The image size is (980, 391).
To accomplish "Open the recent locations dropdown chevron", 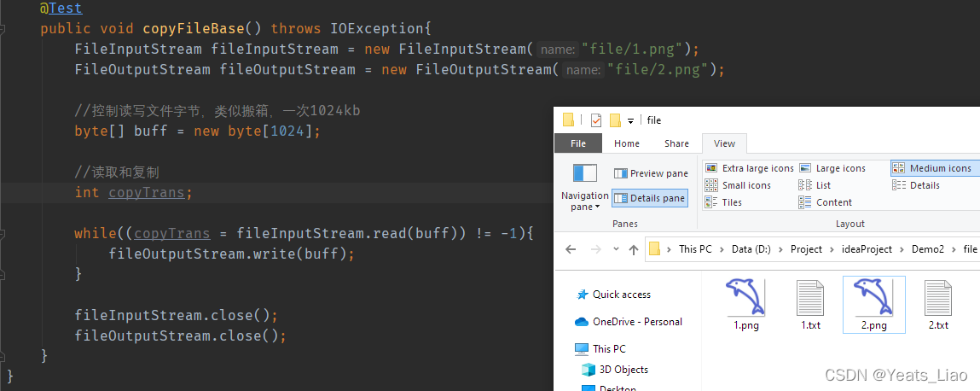I will point(614,250).
